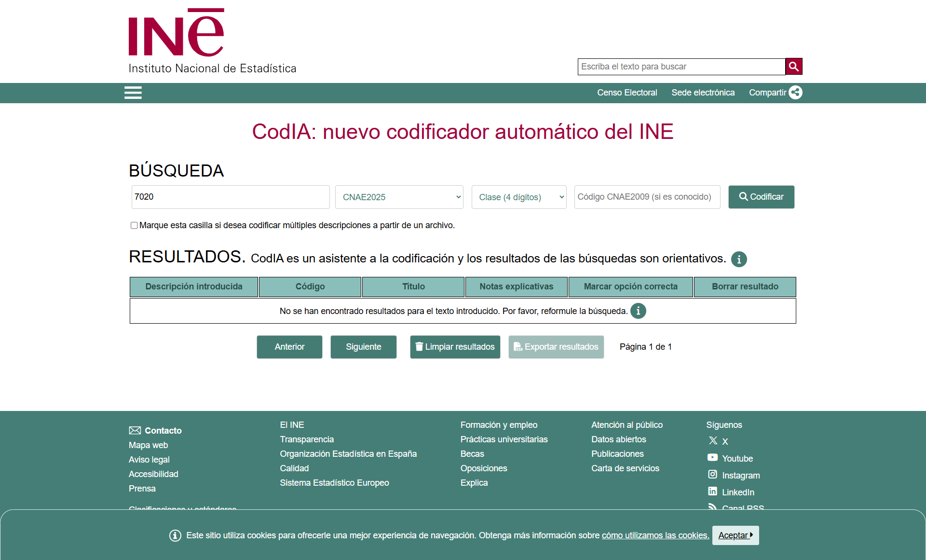Image resolution: width=926 pixels, height=560 pixels.
Task: Open Prensa footer link
Action: (142, 489)
